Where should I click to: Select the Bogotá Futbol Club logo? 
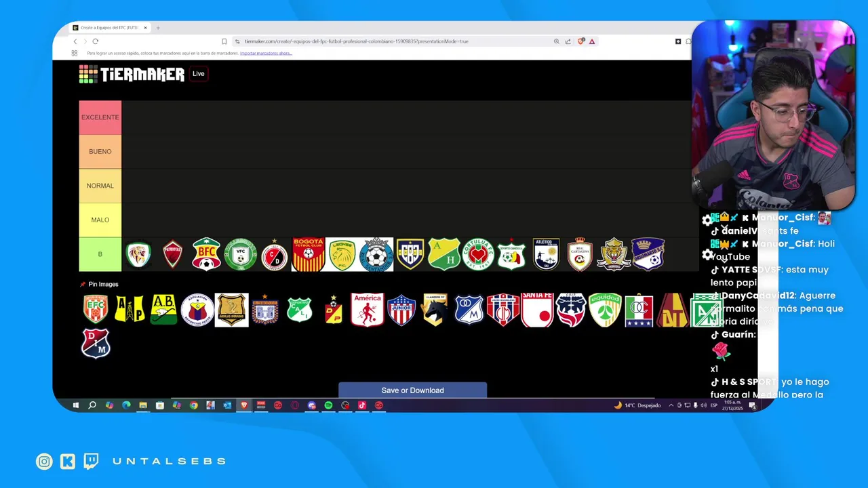309,254
